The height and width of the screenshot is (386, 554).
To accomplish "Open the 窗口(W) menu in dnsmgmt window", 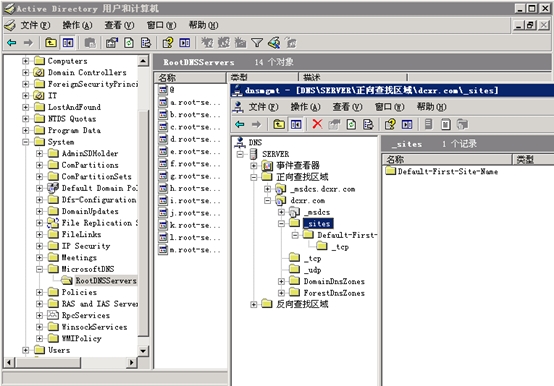I will coord(389,107).
